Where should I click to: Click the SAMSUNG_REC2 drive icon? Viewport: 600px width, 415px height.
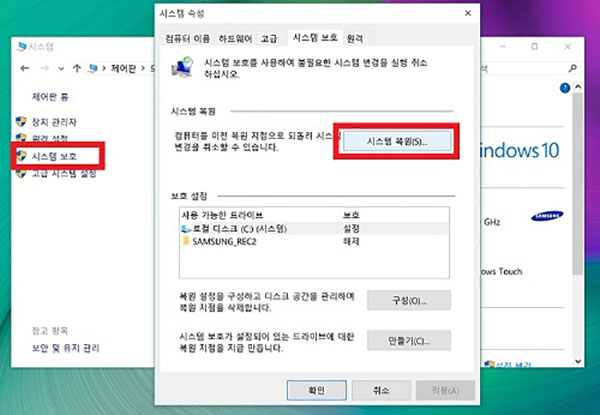[186, 241]
